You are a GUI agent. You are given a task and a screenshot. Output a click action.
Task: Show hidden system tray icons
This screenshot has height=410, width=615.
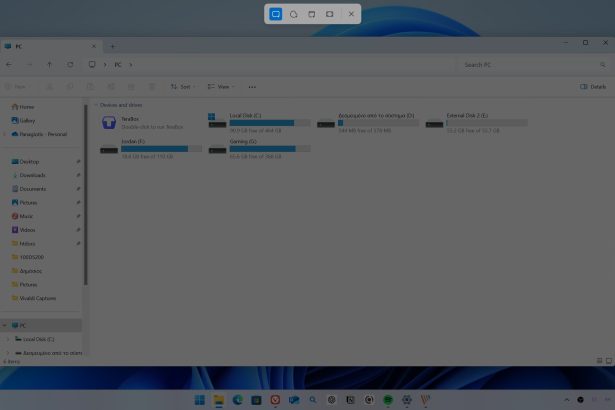tap(567, 400)
